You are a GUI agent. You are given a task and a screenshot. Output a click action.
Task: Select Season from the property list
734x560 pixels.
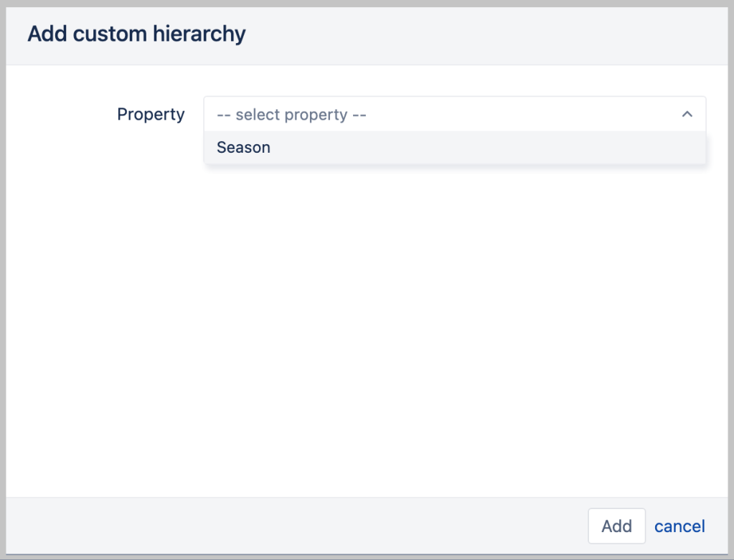click(x=244, y=148)
